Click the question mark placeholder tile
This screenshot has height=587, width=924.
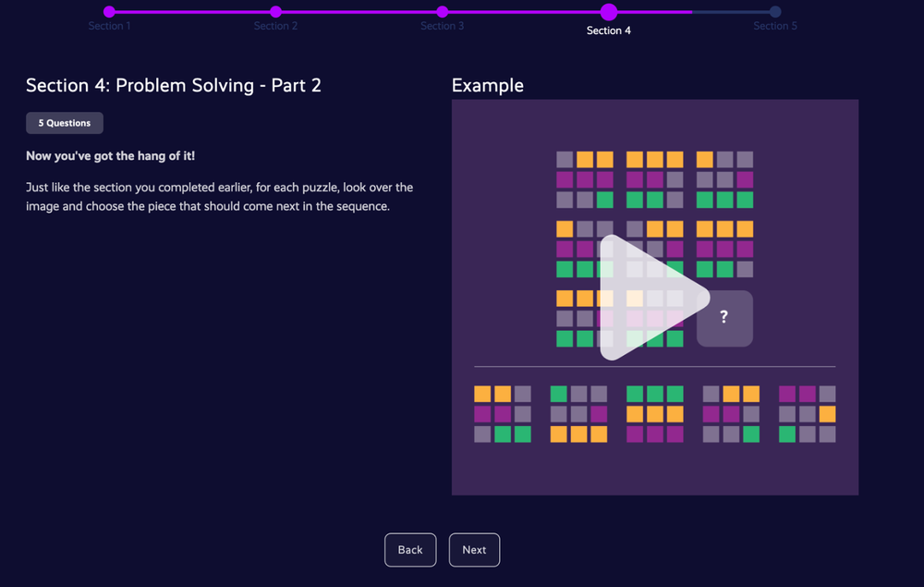724,318
